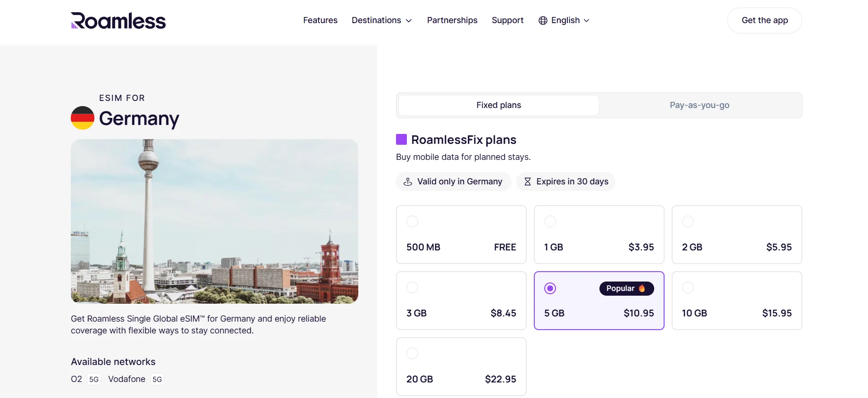
Task: Click the Vodafone network name
Action: point(126,379)
